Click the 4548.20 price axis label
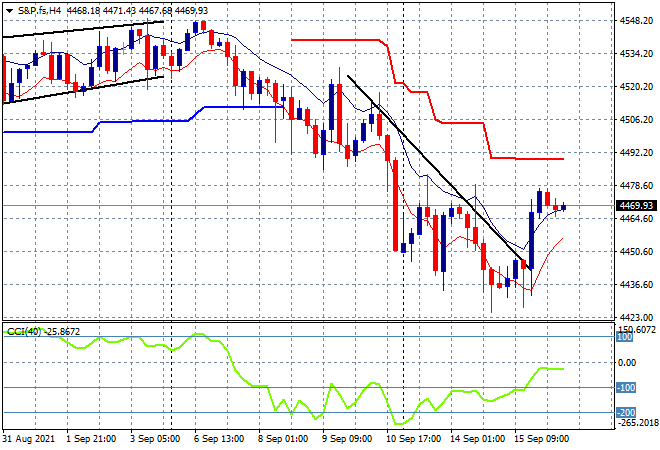 tap(636, 21)
